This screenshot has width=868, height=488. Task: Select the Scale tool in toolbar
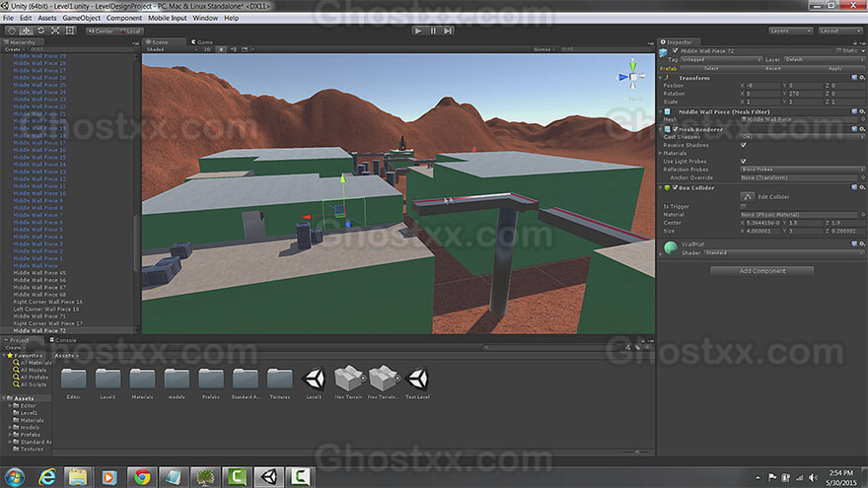click(x=55, y=31)
